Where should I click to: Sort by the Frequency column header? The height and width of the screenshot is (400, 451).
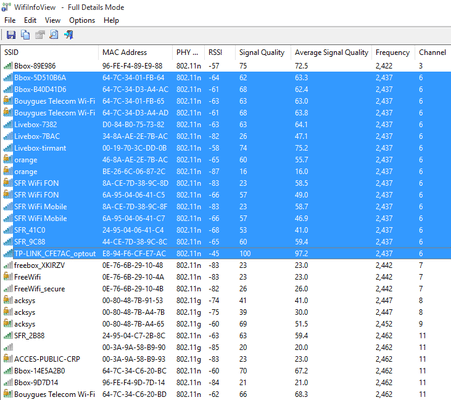[x=393, y=52]
